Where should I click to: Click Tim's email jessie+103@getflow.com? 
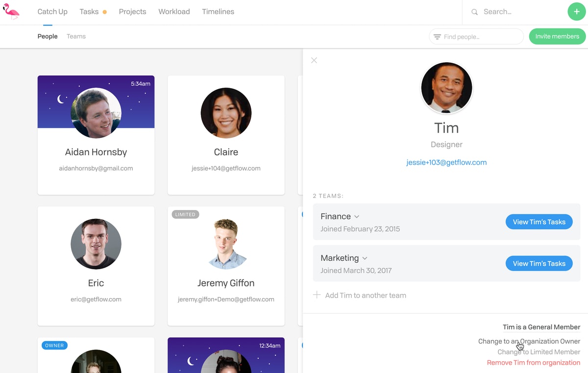(x=446, y=163)
